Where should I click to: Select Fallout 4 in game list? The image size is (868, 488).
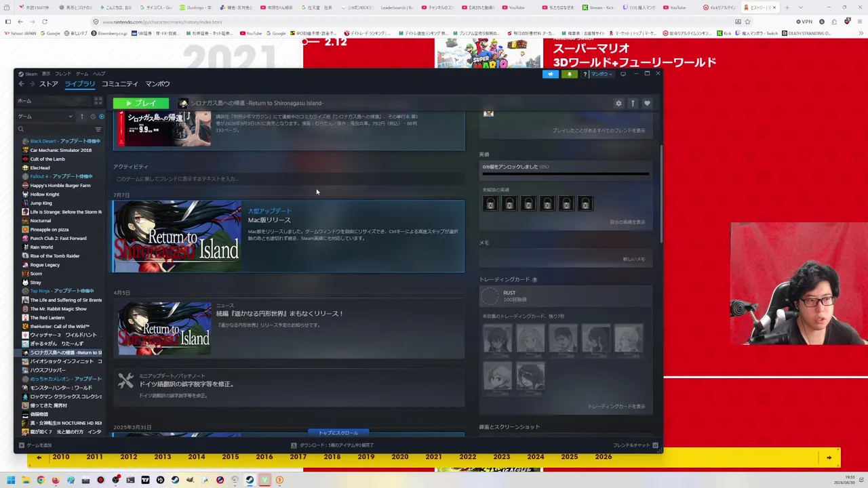62,176
